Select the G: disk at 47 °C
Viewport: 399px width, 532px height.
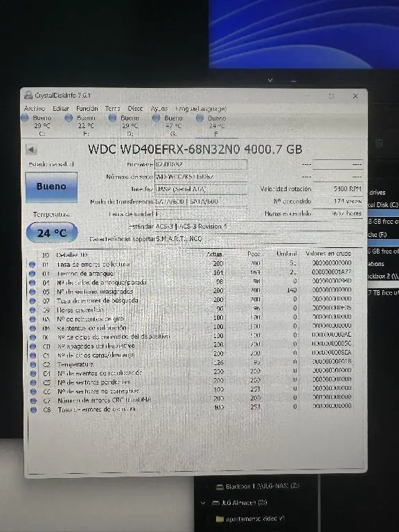[168, 125]
